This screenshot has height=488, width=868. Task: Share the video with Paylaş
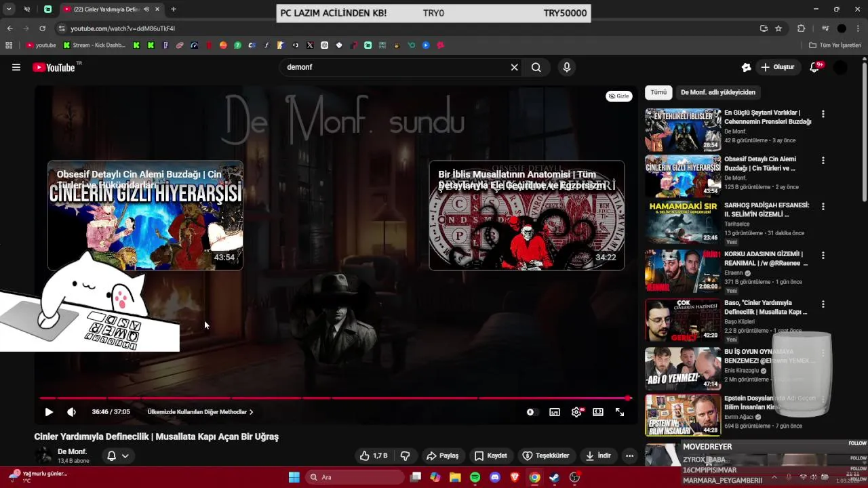point(442,455)
